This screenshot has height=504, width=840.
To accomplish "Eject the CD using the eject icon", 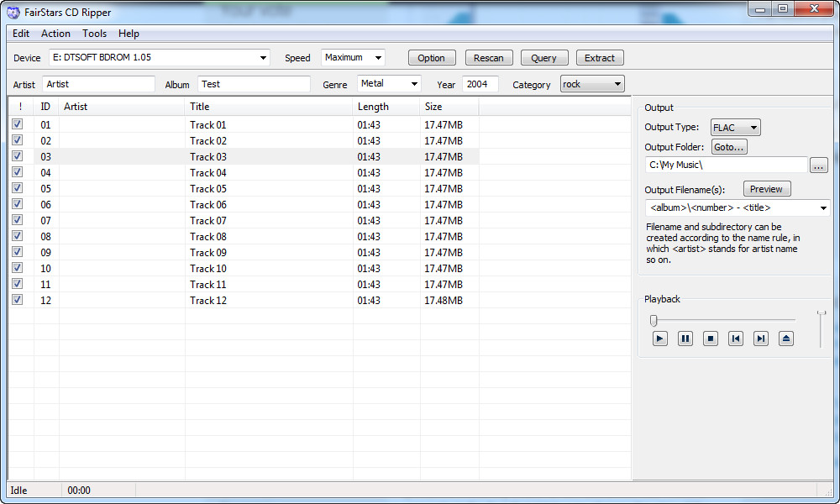I will coord(786,339).
